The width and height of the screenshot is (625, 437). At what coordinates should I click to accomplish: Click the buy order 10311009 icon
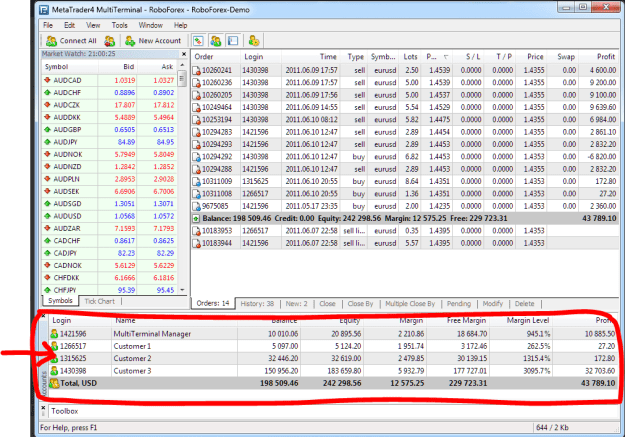coord(197,182)
